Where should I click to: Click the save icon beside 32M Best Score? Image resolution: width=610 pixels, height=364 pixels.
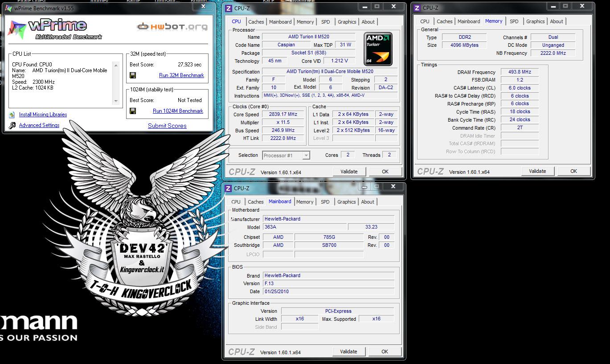133,75
